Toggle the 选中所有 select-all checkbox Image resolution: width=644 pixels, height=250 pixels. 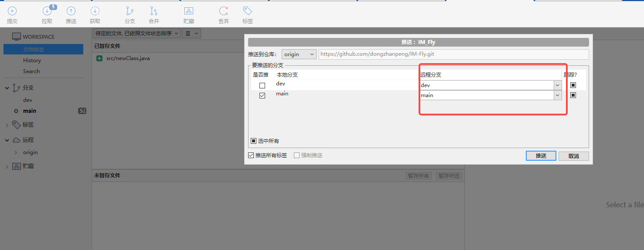pyautogui.click(x=253, y=141)
